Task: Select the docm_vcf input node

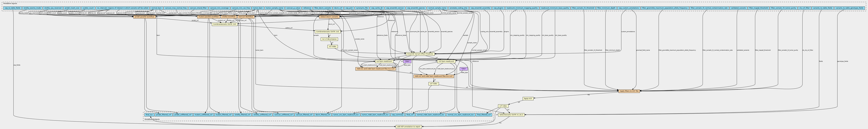Action: [338, 8]
